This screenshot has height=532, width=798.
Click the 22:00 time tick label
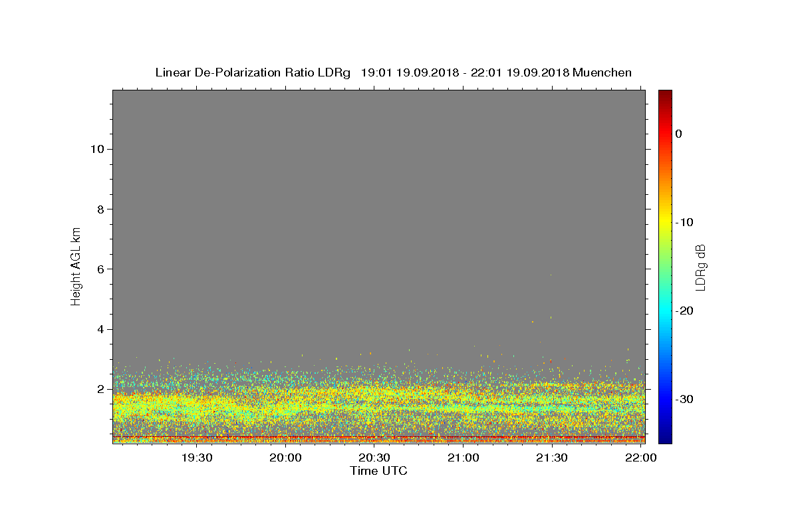(640, 458)
